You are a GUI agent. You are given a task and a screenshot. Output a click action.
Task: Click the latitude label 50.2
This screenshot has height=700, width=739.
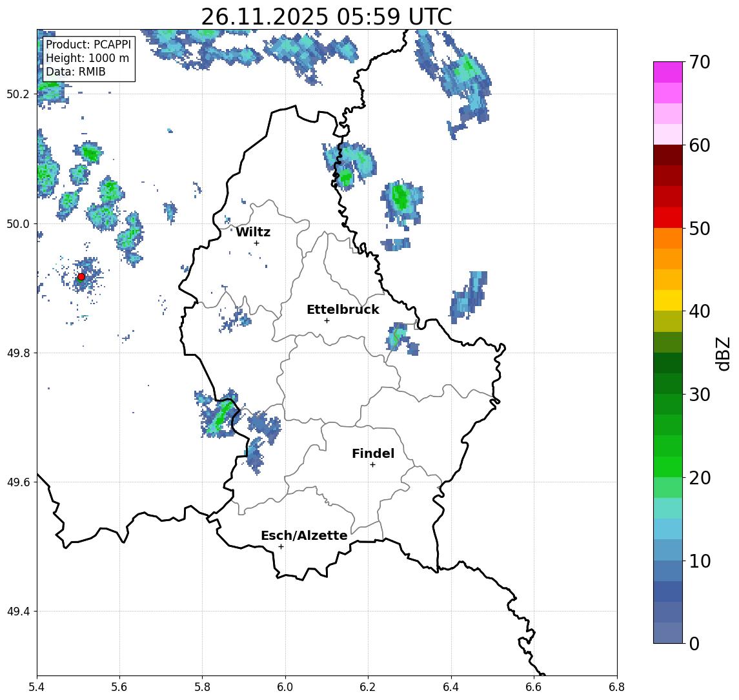click(x=18, y=94)
